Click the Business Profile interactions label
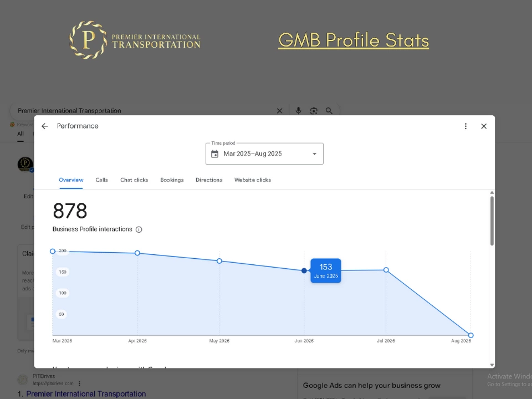This screenshot has height=399, width=532. point(93,229)
